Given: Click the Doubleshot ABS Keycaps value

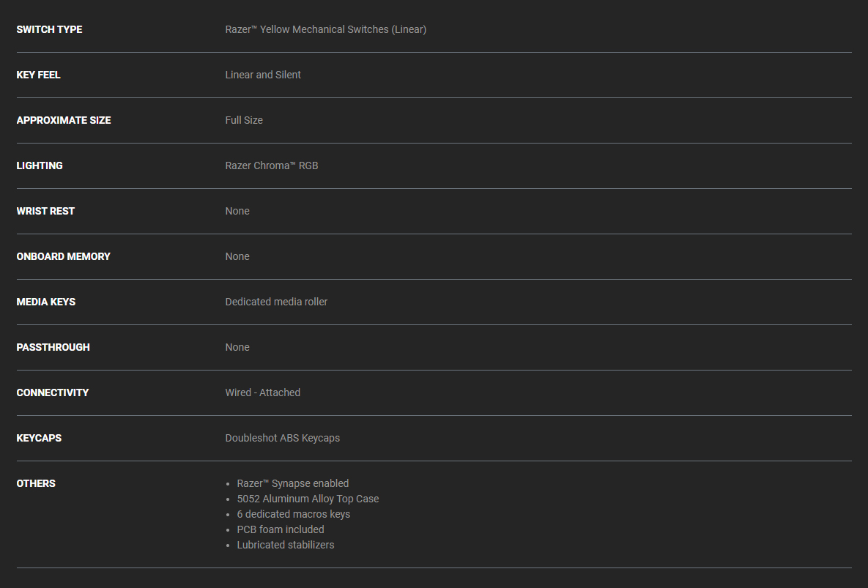Looking at the screenshot, I should [x=282, y=438].
